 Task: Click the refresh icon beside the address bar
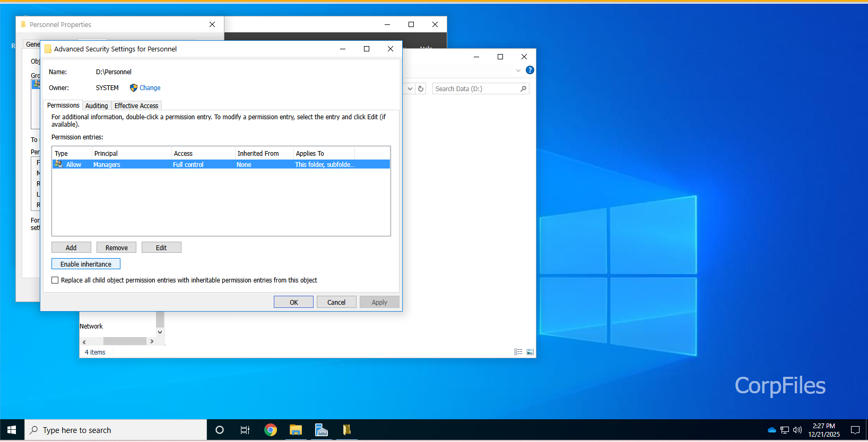pyautogui.click(x=421, y=89)
